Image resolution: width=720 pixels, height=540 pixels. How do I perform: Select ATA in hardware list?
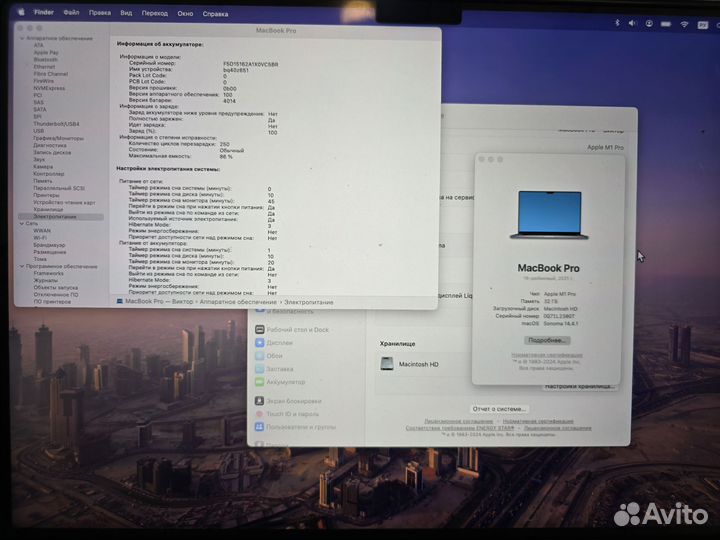tap(39, 45)
